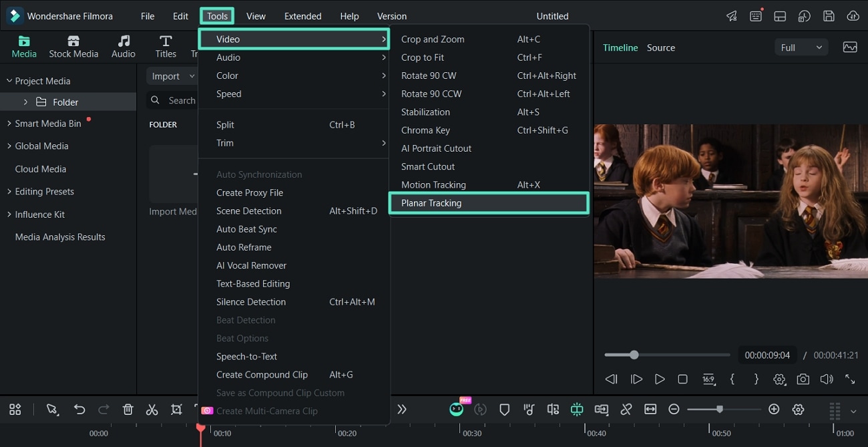The height and width of the screenshot is (447, 868).
Task: Open the Titles panel
Action: [x=166, y=47]
